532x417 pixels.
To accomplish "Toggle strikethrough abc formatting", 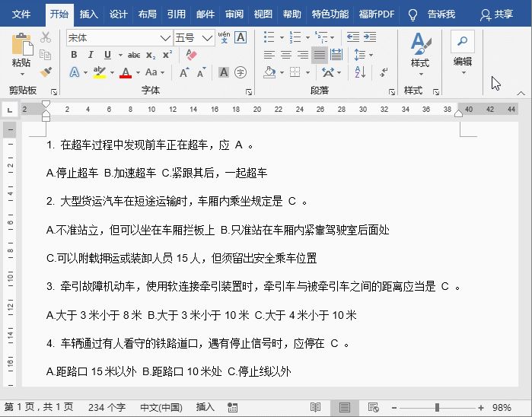I will [x=134, y=55].
